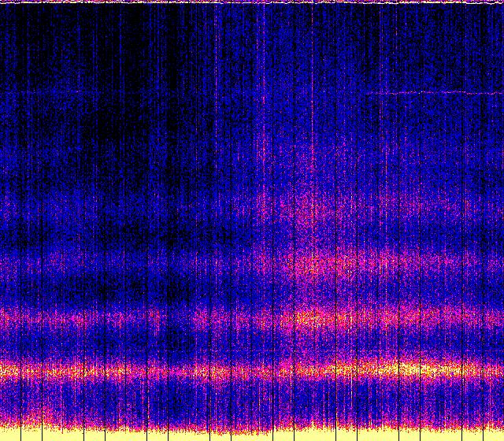504x441 pixels.
Task: Select the brightest yellow-orange band near the bottom
Action: 252,369
